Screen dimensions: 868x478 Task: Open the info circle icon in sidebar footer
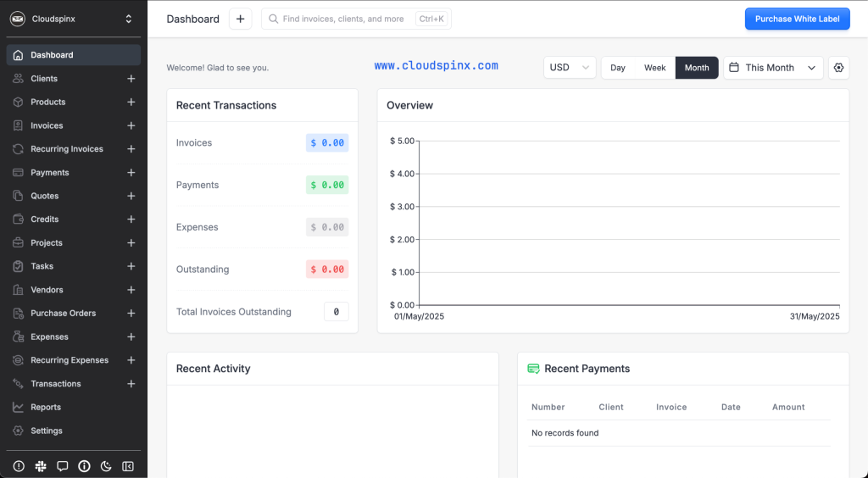point(84,466)
